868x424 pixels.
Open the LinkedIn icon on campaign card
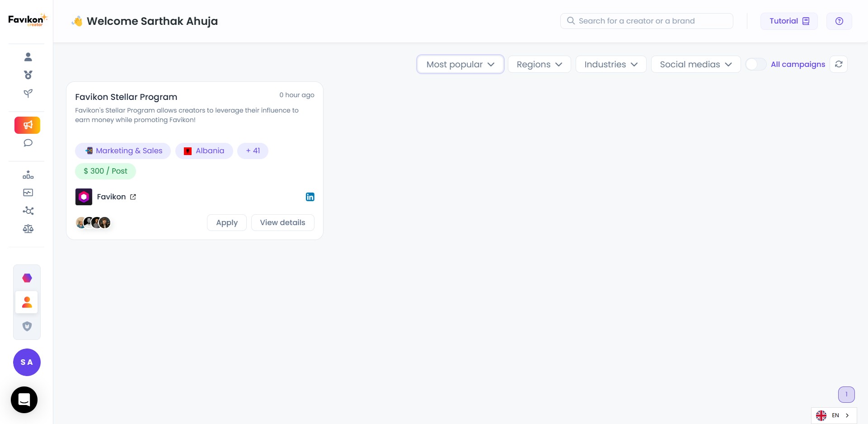pyautogui.click(x=310, y=197)
